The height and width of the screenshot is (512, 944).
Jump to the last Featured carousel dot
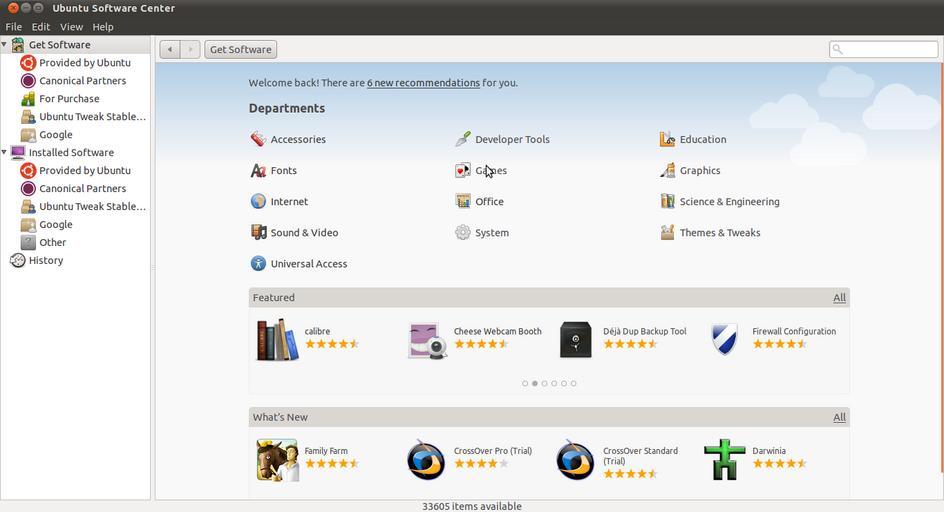[573, 383]
